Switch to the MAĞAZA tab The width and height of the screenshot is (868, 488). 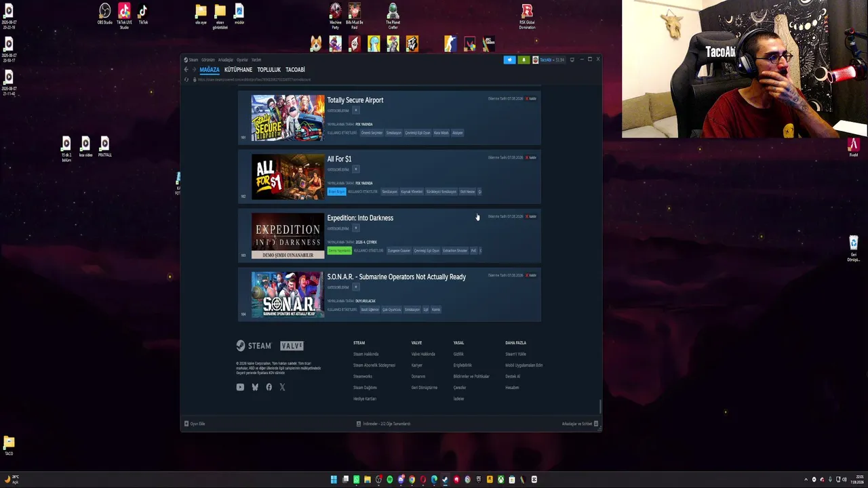(210, 70)
